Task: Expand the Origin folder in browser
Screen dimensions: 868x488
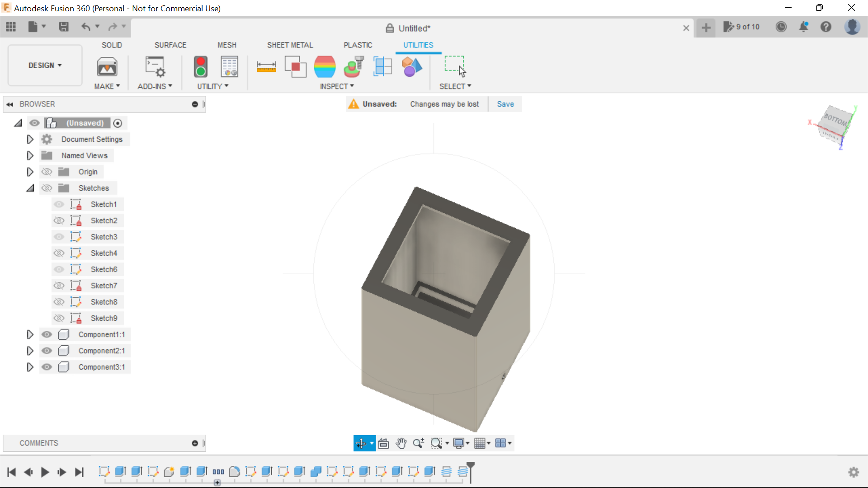Action: (29, 172)
